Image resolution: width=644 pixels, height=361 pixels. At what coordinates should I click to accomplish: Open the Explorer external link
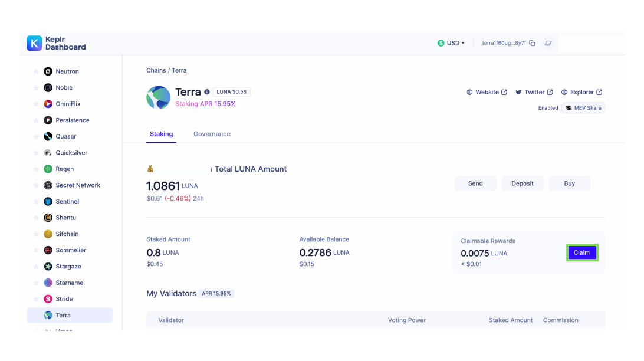(x=582, y=93)
